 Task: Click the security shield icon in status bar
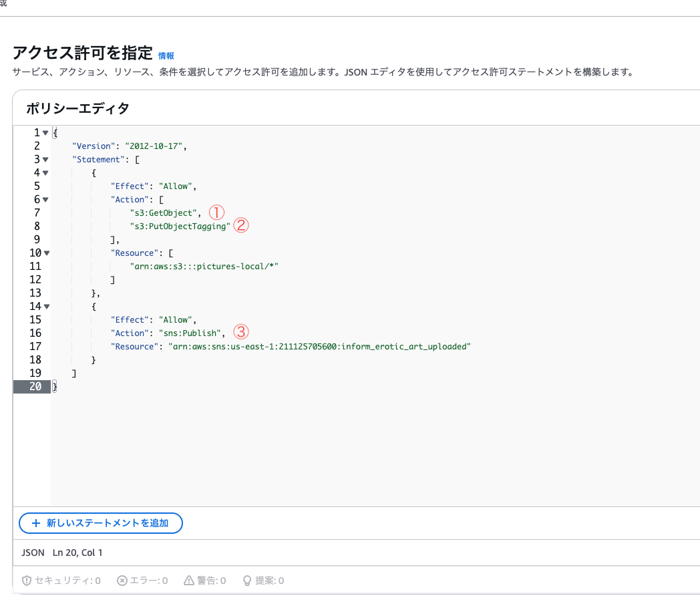[26, 581]
